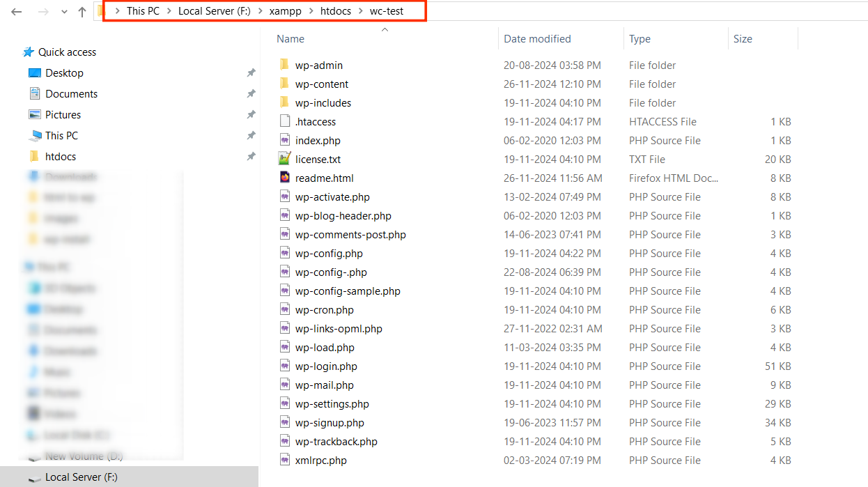Image resolution: width=868 pixels, height=487 pixels.
Task: Unpin Documents from Quick access
Action: pyautogui.click(x=251, y=93)
